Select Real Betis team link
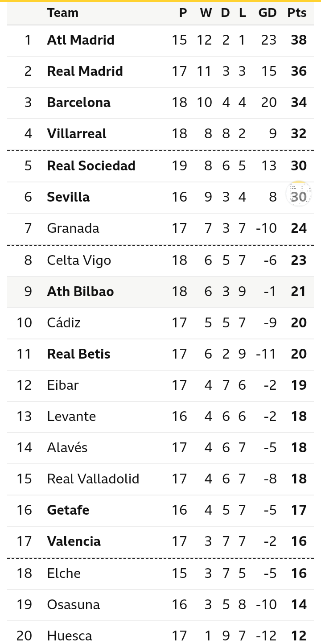 click(78, 354)
